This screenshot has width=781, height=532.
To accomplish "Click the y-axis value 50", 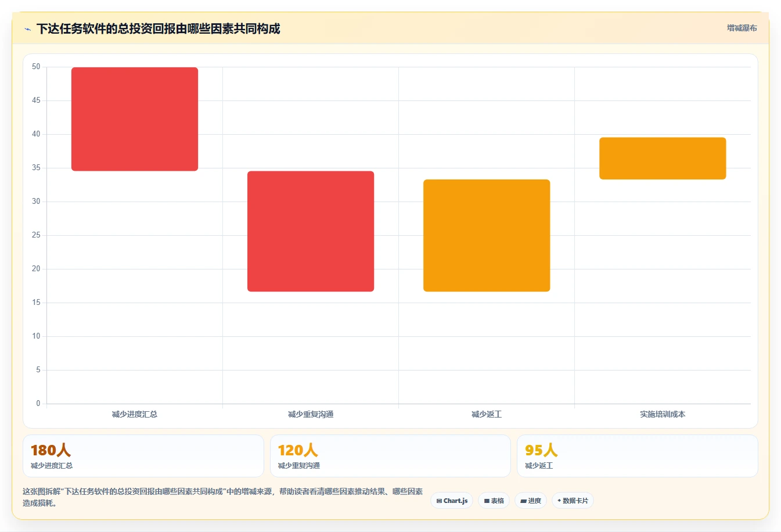I will tap(36, 67).
